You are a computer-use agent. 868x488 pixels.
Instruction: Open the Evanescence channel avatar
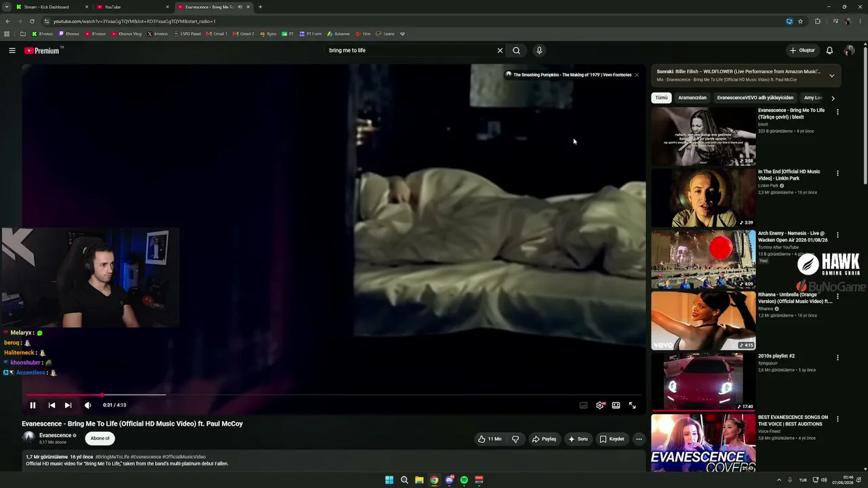click(x=28, y=438)
